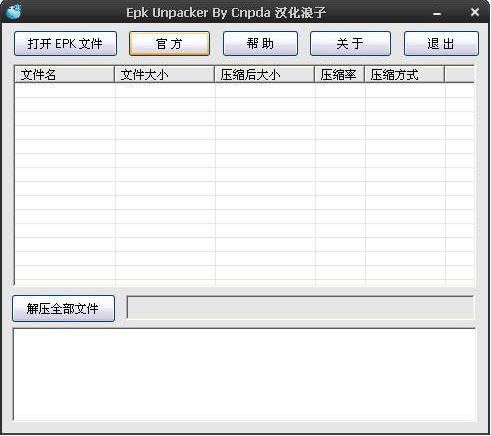Viewport: 491px width, 436px height.
Task: Click the 压缩后大小 column header
Action: (x=264, y=74)
